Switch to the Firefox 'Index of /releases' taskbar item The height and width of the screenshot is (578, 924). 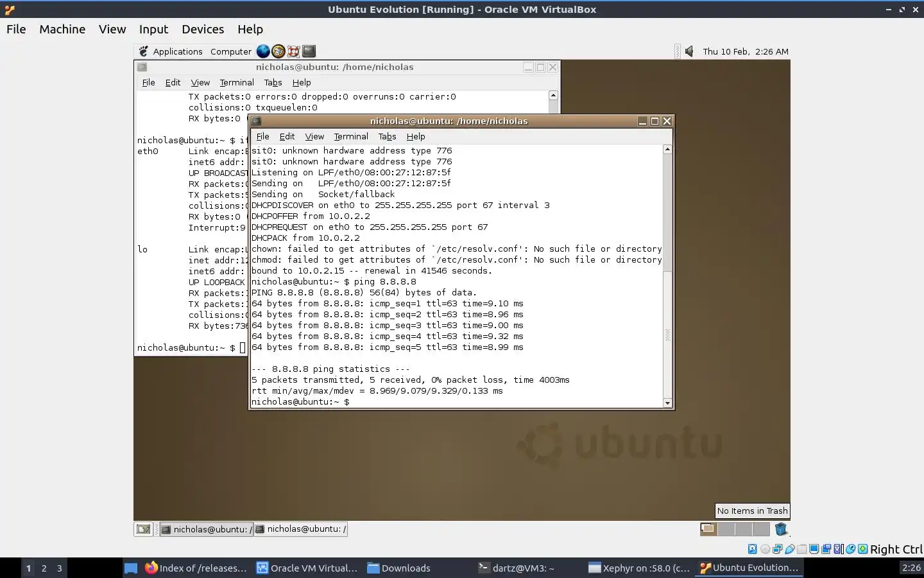(196, 568)
